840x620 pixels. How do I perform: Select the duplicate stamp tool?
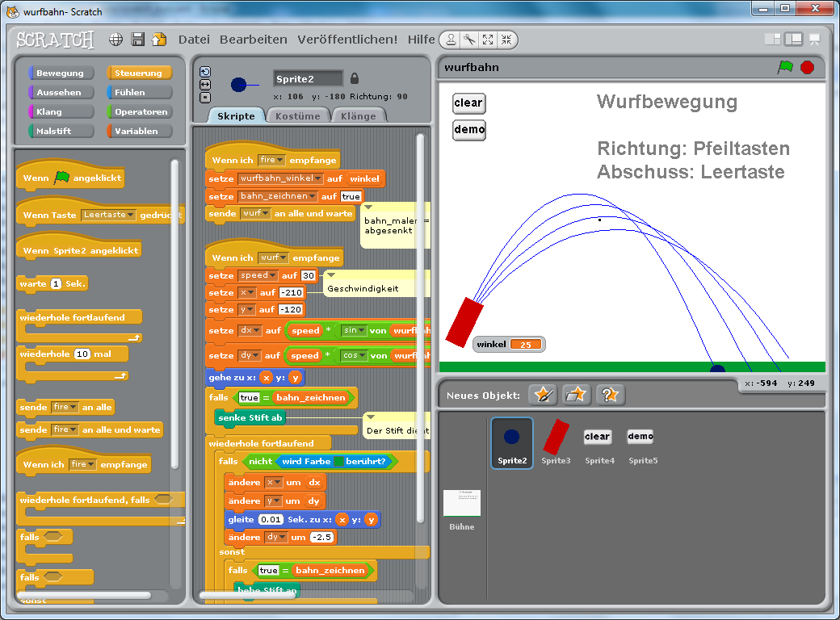pyautogui.click(x=451, y=40)
